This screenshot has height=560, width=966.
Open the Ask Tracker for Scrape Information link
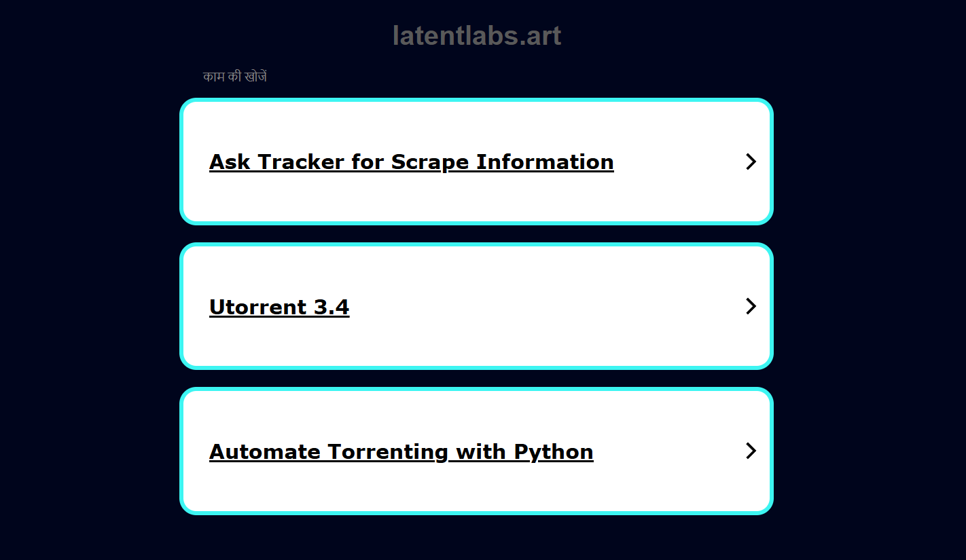pos(411,162)
